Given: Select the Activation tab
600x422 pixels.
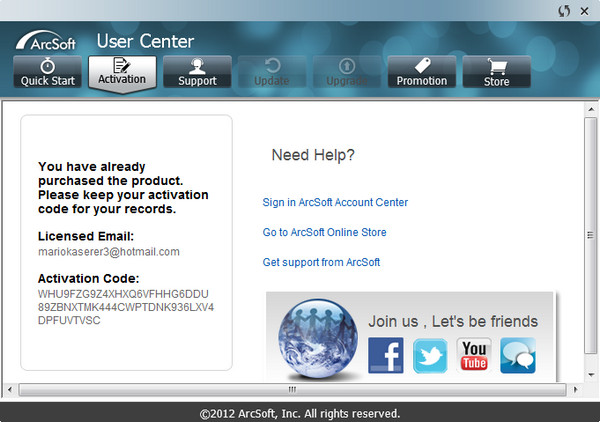Looking at the screenshot, I should point(122,73).
